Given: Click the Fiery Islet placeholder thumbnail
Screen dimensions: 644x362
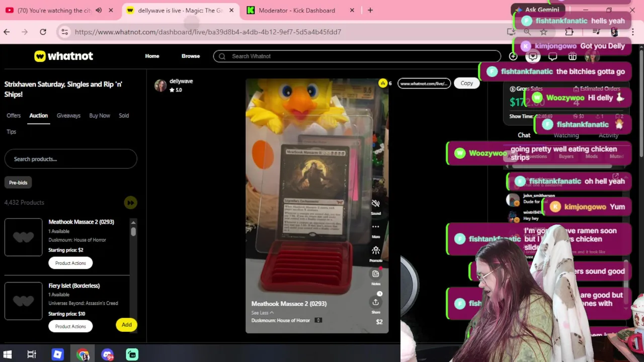Looking at the screenshot, I should pos(24,301).
